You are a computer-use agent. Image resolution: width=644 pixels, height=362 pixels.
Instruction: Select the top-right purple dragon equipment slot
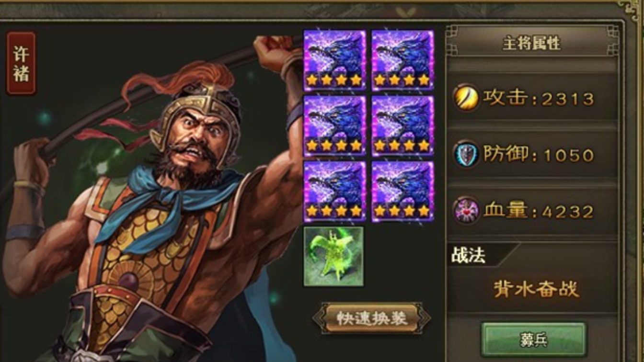coord(402,60)
